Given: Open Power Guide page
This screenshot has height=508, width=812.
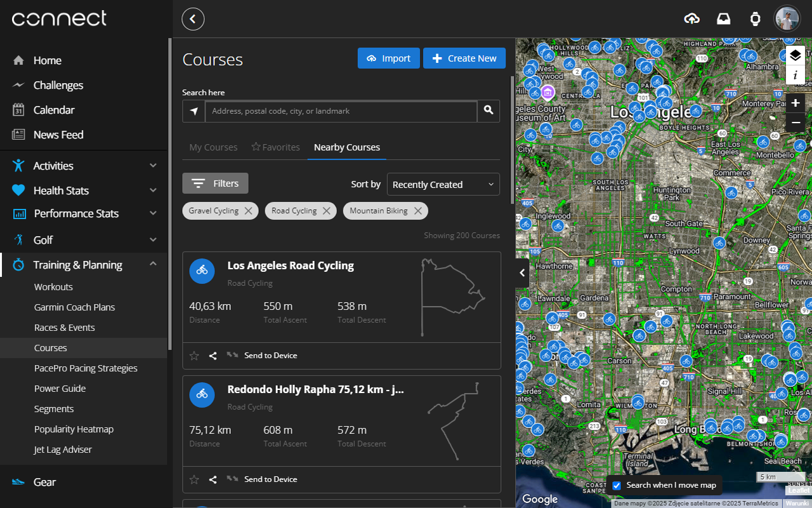Looking at the screenshot, I should pyautogui.click(x=60, y=389).
